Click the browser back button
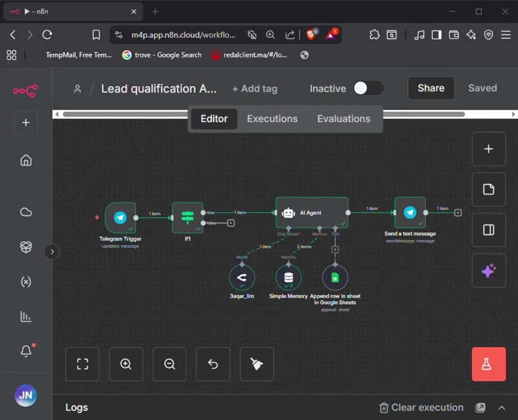Viewport: 518px width, 420px height. click(x=13, y=35)
